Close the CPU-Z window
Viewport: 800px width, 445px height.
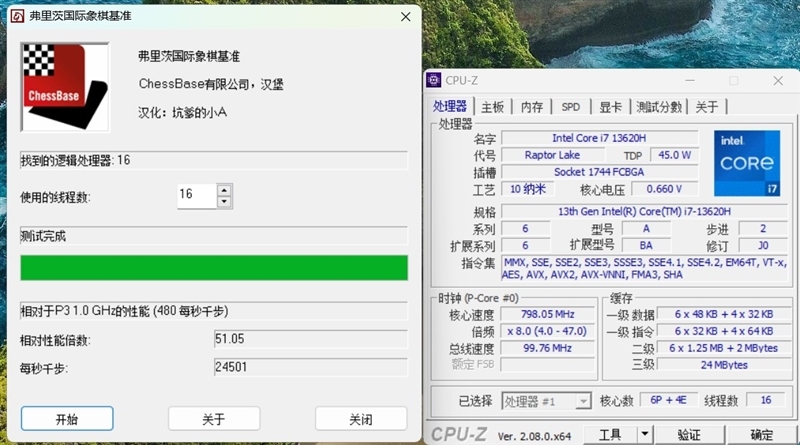pos(778,81)
